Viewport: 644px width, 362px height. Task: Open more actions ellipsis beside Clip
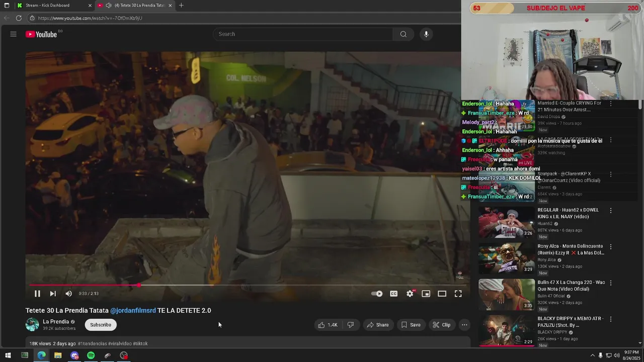coord(464,325)
